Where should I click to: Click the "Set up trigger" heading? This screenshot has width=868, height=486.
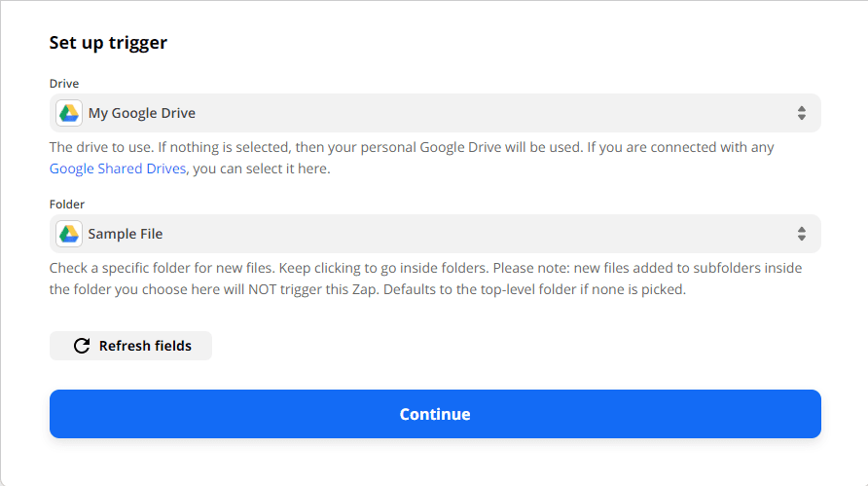click(x=108, y=43)
